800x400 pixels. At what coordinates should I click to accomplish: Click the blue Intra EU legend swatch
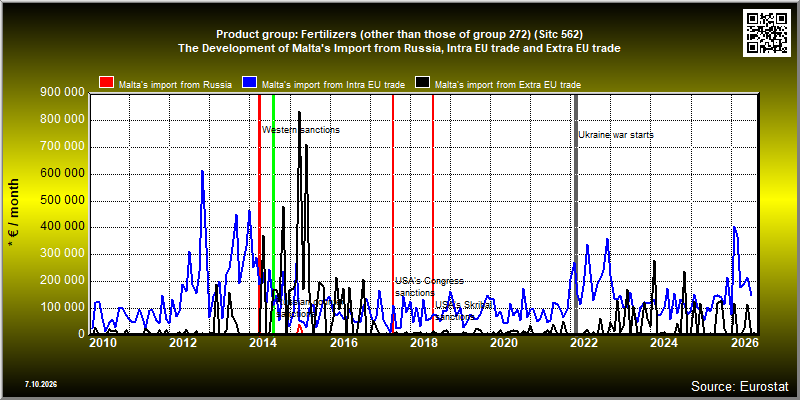[249, 83]
